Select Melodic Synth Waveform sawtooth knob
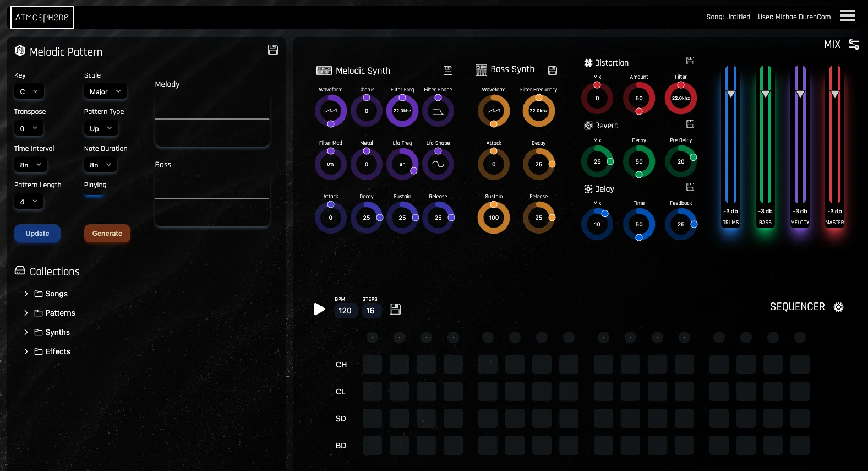Image resolution: width=868 pixels, height=471 pixels. click(331, 111)
